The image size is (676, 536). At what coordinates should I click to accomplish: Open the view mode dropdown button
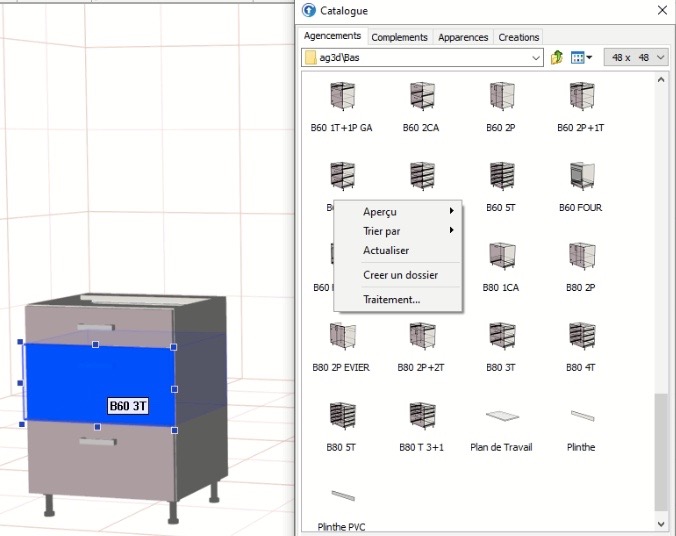click(581, 58)
